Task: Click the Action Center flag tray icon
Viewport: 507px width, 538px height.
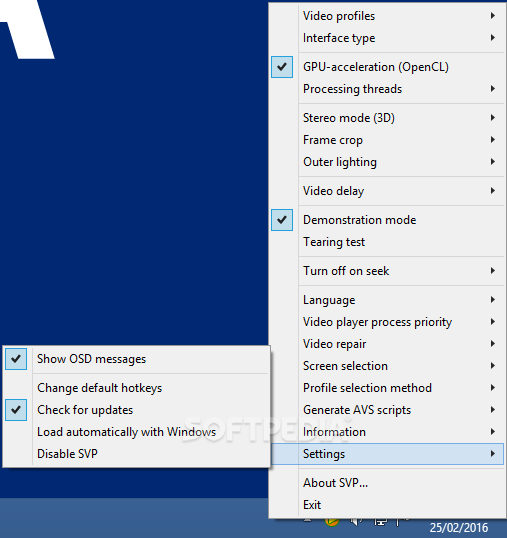Action: (402, 522)
